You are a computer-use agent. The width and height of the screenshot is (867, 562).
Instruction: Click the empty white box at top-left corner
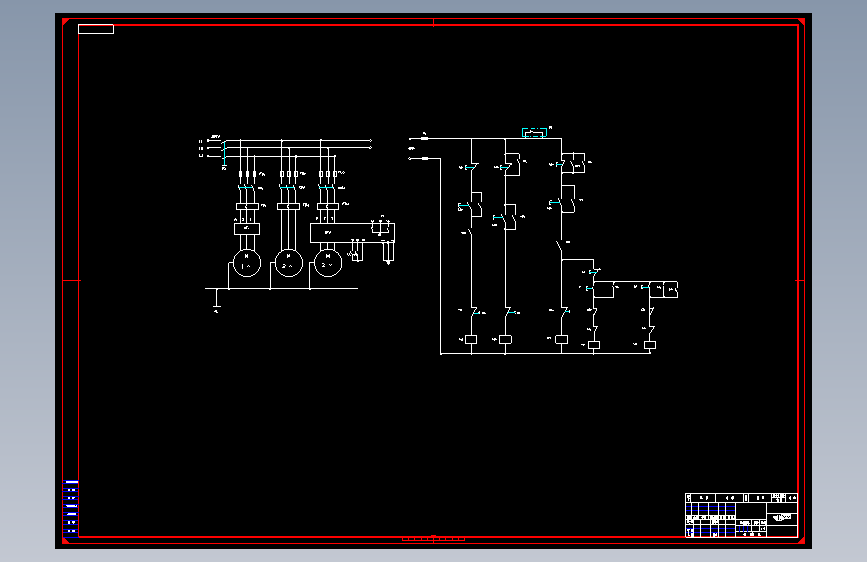(96, 29)
